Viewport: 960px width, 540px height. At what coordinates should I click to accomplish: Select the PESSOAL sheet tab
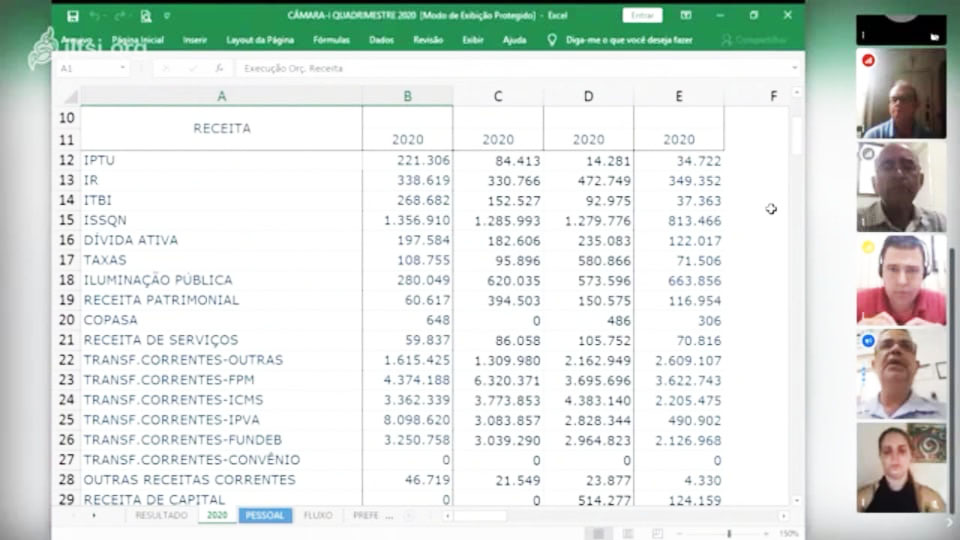click(264, 515)
